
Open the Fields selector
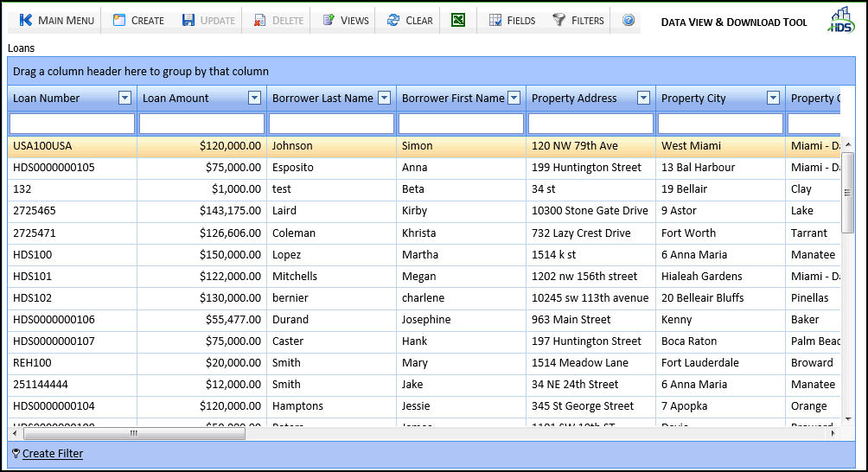pos(512,21)
